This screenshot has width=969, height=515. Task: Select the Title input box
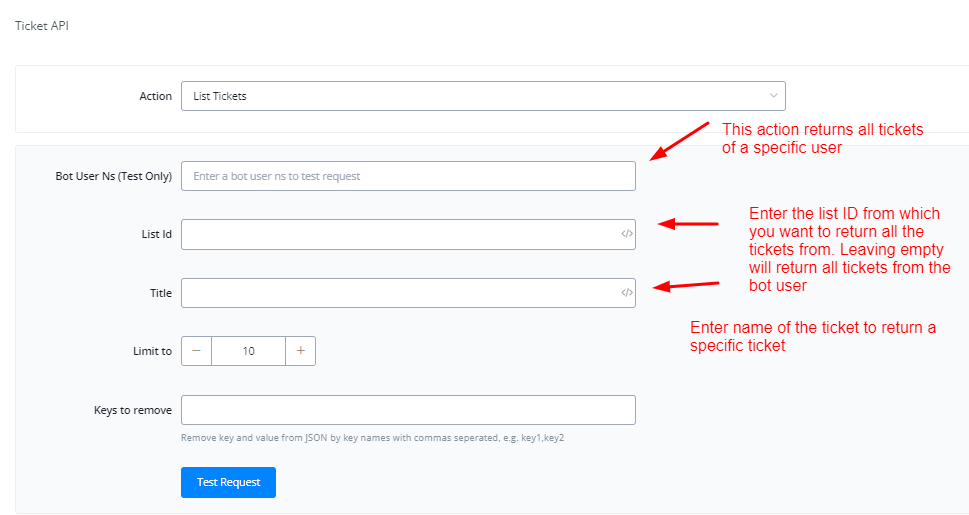[400, 293]
